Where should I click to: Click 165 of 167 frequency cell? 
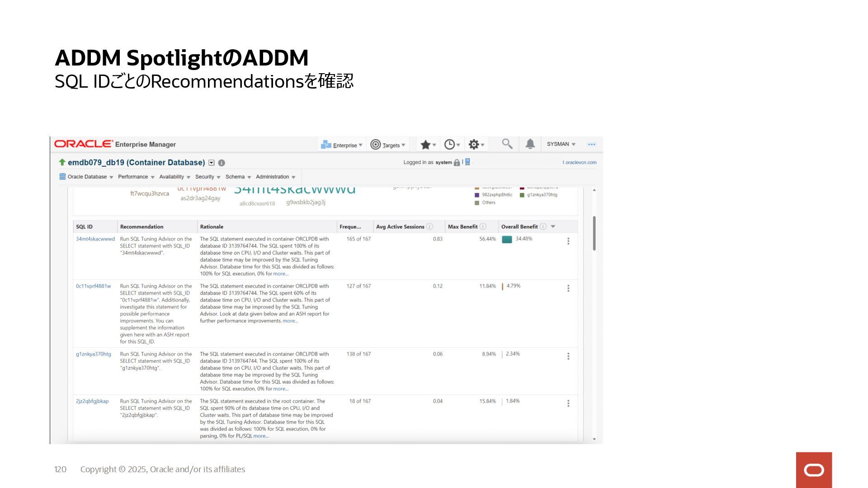[359, 239]
